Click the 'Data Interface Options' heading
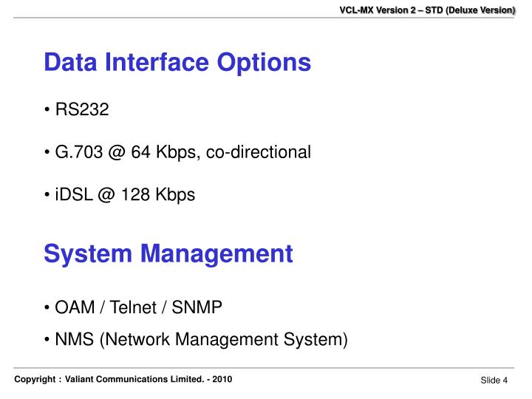Screen dimensions: 532x399 click(177, 62)
